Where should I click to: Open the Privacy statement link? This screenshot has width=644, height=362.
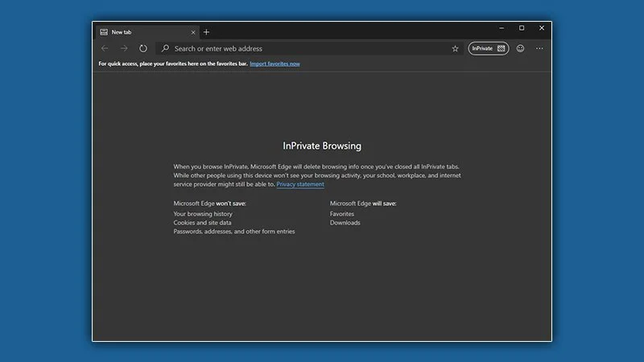[x=300, y=184]
